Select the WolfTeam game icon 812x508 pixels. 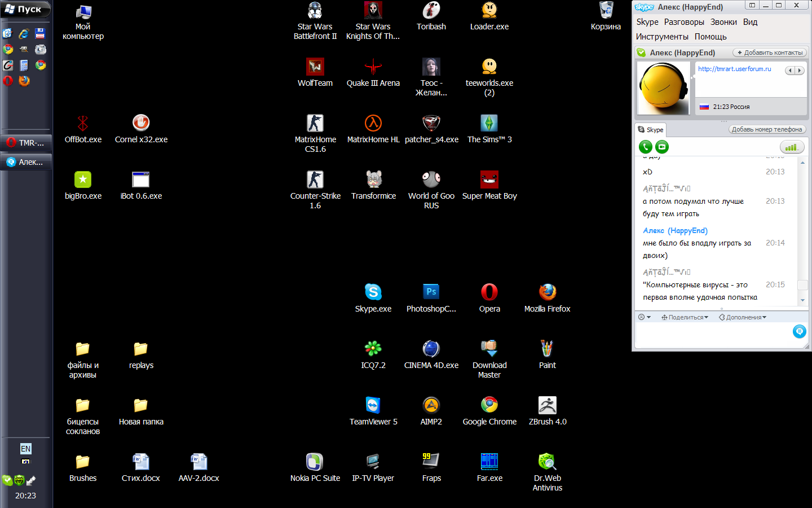[x=315, y=73]
